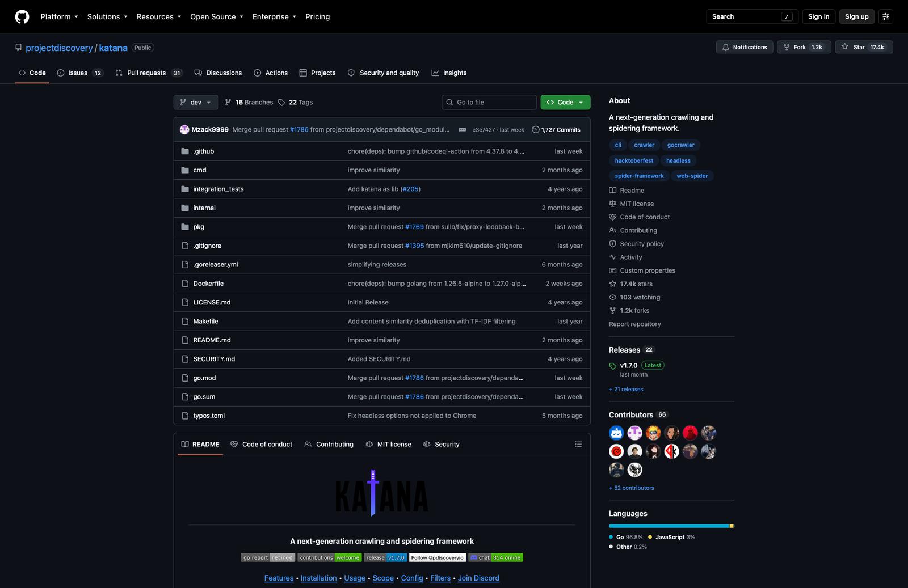The height and width of the screenshot is (588, 908).
Task: Open the README outline list icon
Action: click(x=578, y=444)
